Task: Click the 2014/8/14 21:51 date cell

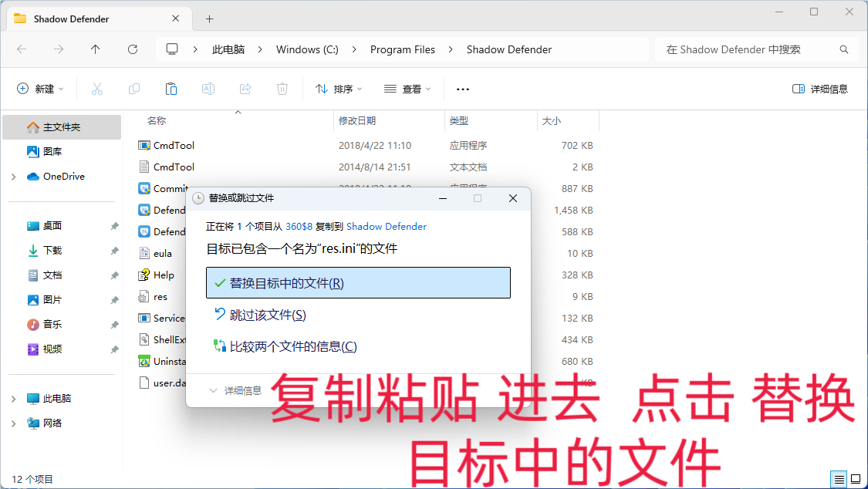Action: (x=375, y=167)
